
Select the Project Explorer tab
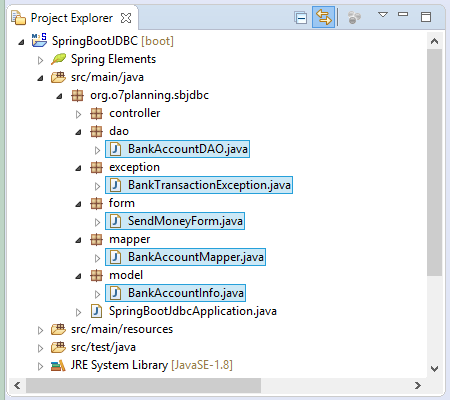pyautogui.click(x=72, y=18)
